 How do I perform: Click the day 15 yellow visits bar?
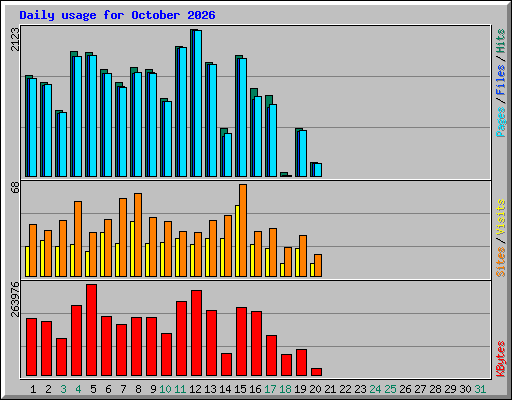pyautogui.click(x=237, y=241)
